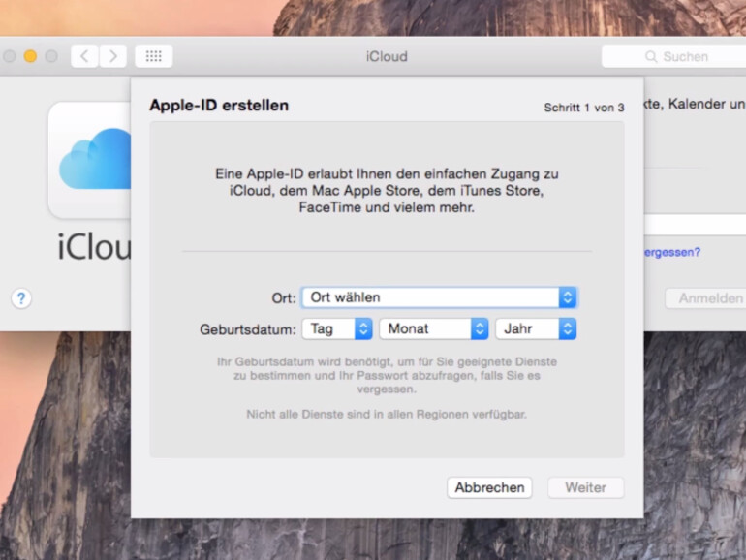Click the Weiter button
This screenshot has height=560, width=746.
(x=586, y=487)
